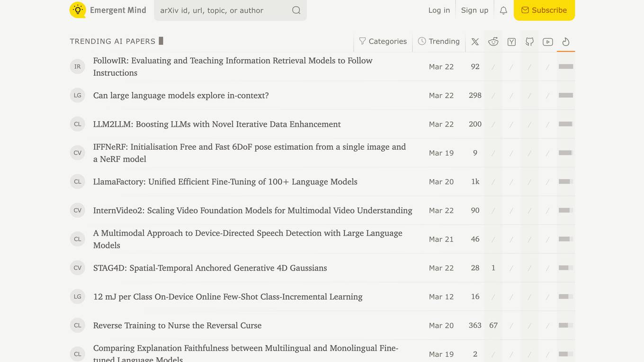Click Mar 21 date of Speech Detection paper
The image size is (644, 362).
pyautogui.click(x=441, y=239)
